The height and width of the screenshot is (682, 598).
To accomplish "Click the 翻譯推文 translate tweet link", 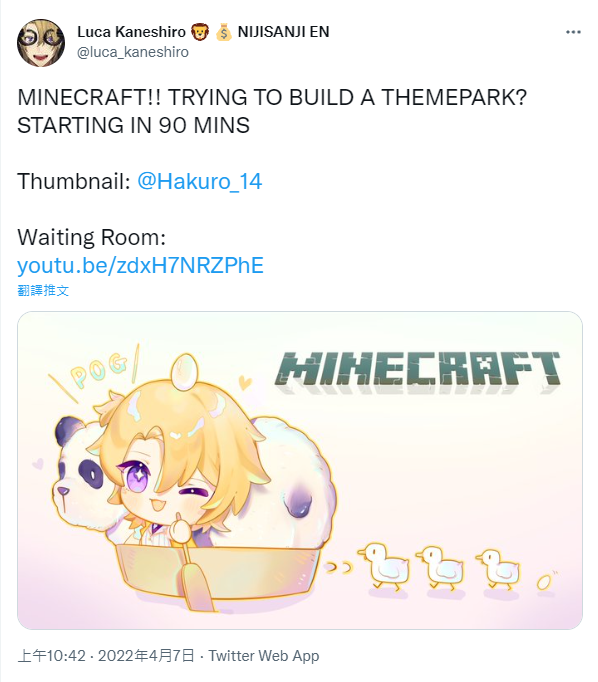I will pyautogui.click(x=43, y=290).
